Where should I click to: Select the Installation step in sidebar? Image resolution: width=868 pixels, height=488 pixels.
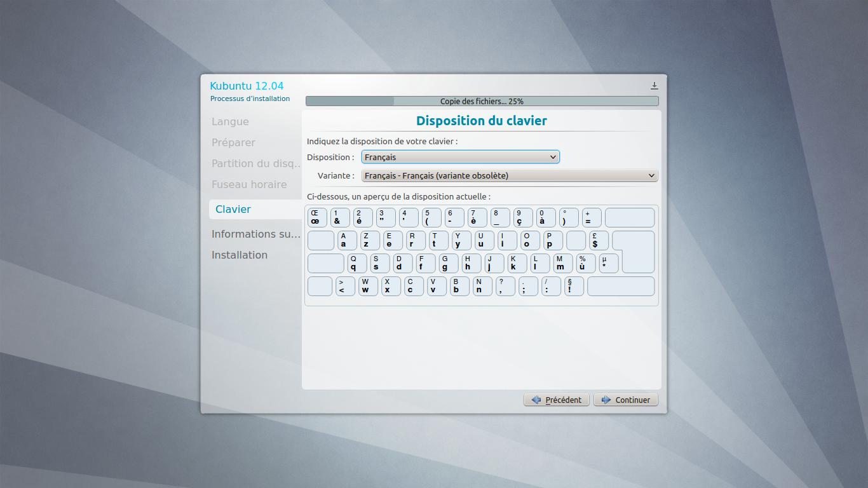point(240,255)
